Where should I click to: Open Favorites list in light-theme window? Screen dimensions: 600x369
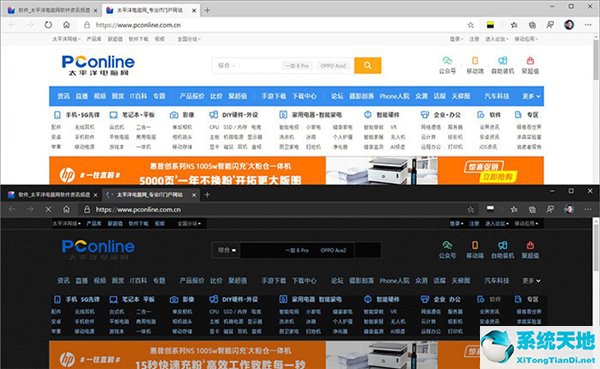514,25
